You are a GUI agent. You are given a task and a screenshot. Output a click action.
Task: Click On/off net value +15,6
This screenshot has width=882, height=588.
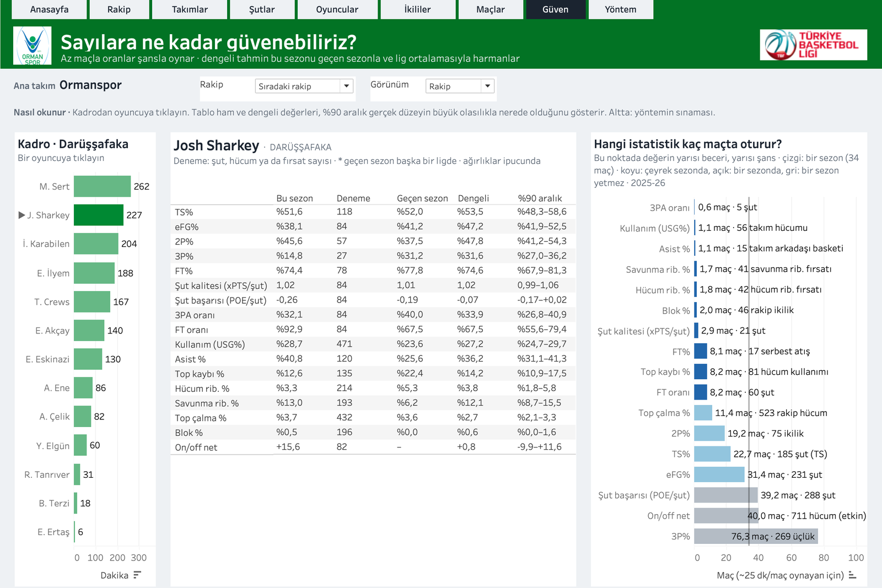tap(288, 447)
